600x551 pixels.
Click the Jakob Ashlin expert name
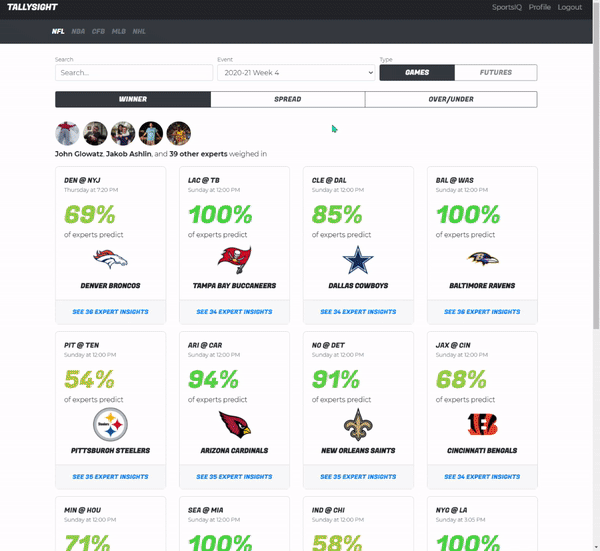pos(129,154)
